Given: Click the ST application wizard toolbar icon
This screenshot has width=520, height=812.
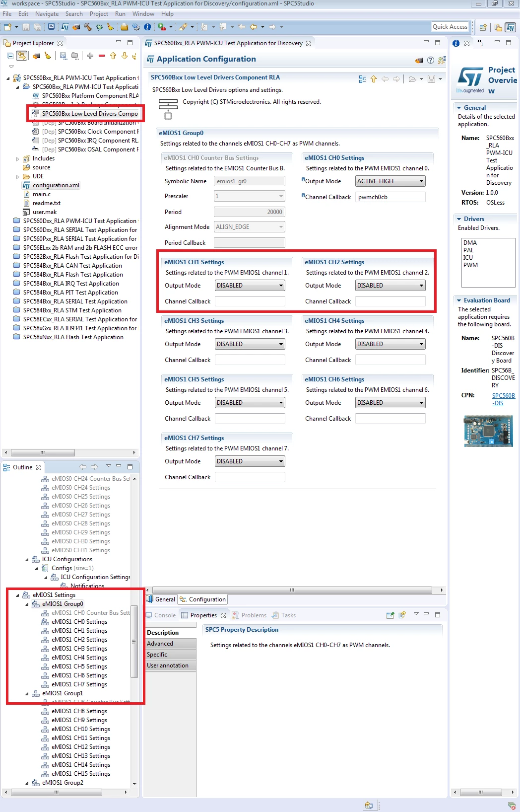Looking at the screenshot, I should pyautogui.click(x=65, y=27).
